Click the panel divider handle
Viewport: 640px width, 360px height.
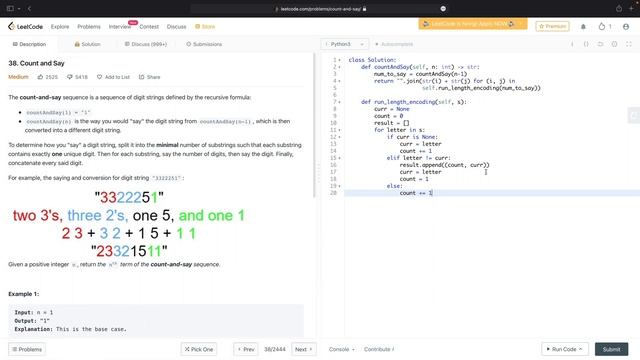pos(318,173)
